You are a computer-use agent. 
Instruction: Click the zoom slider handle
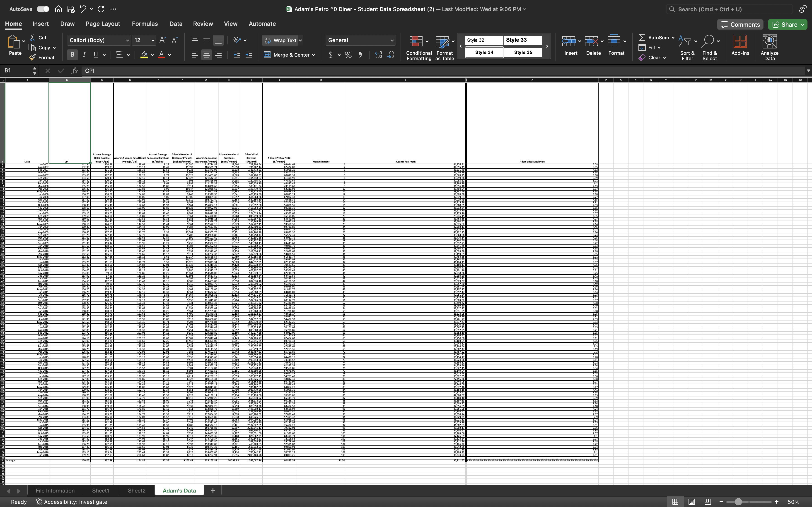pyautogui.click(x=738, y=502)
